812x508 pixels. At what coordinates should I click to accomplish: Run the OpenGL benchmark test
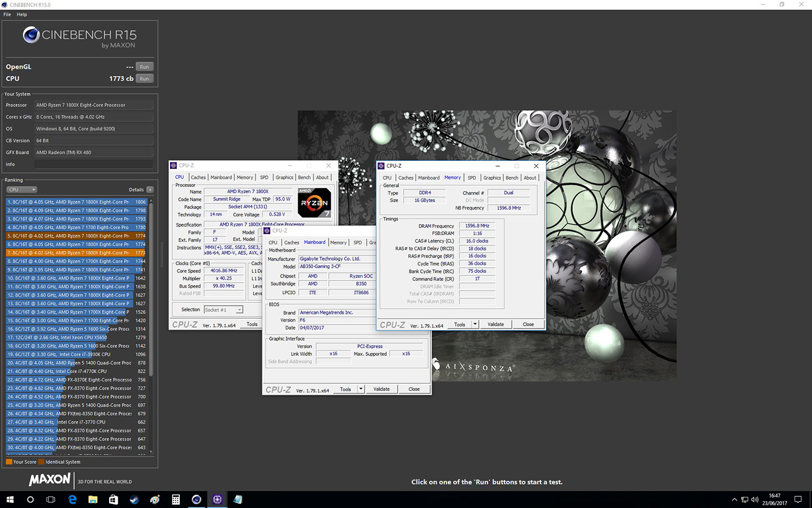click(x=144, y=67)
